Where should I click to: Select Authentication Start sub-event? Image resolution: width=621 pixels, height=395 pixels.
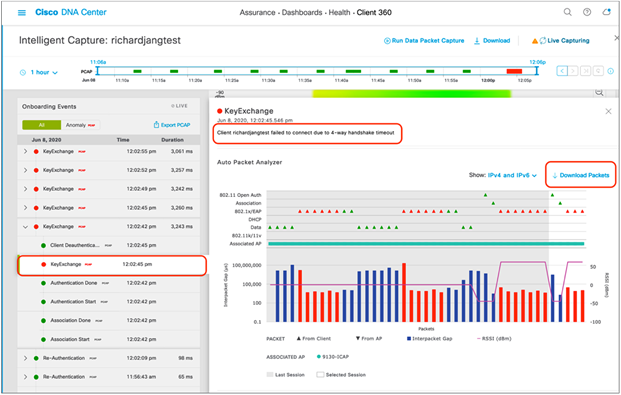pos(109,301)
